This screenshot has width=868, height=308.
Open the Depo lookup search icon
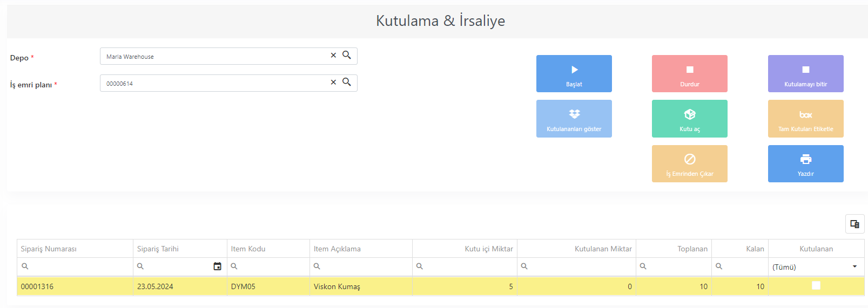coord(347,55)
